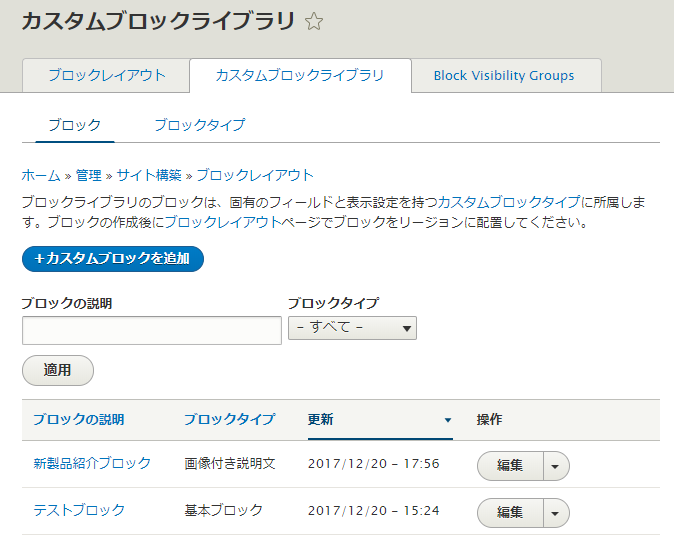Open the ブロックレイアウト tab

click(106, 75)
